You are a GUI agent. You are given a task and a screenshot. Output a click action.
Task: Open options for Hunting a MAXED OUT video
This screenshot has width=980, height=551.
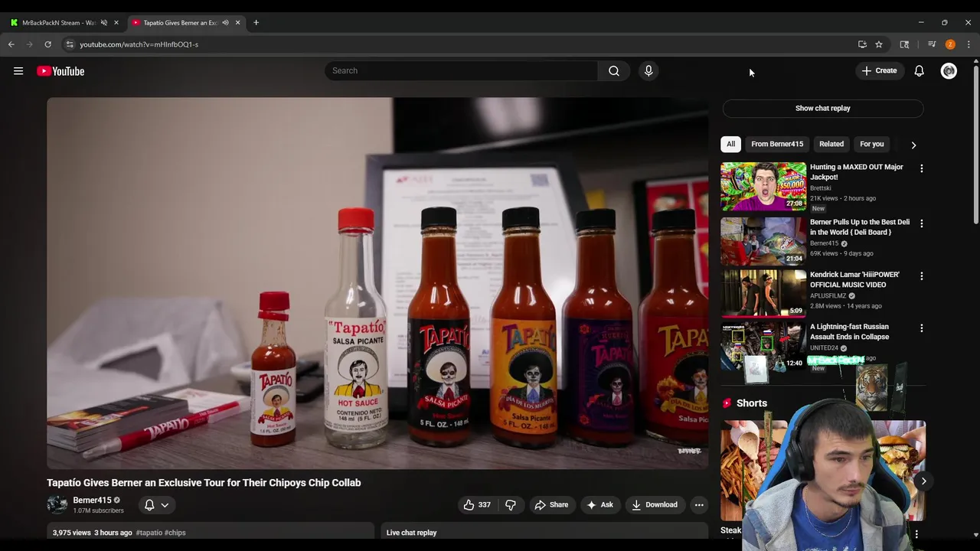pyautogui.click(x=921, y=168)
